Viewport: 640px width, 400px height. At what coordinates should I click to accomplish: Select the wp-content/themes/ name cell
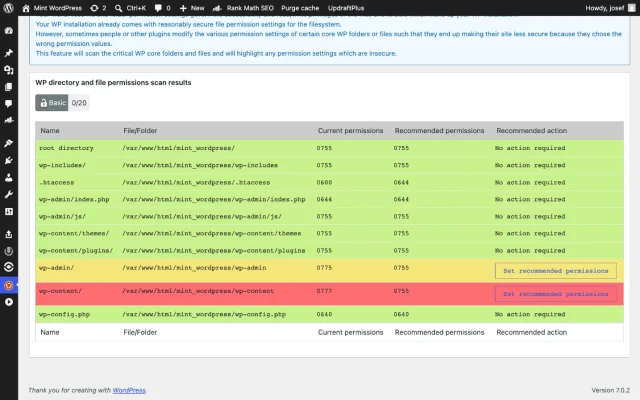[74, 233]
